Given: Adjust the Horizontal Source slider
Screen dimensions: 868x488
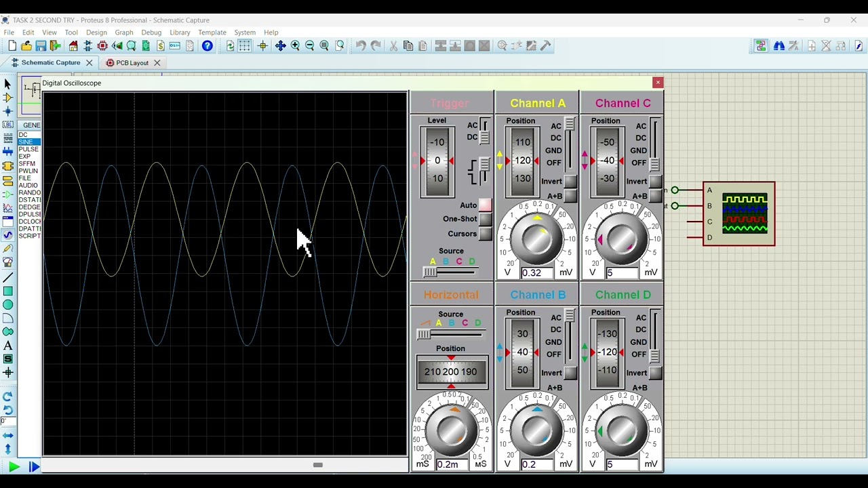Looking at the screenshot, I should (424, 334).
